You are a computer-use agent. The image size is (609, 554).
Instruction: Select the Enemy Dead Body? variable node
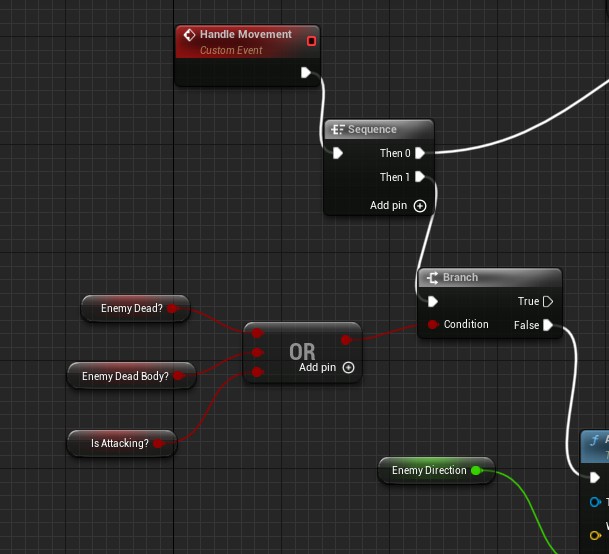[x=132, y=376]
